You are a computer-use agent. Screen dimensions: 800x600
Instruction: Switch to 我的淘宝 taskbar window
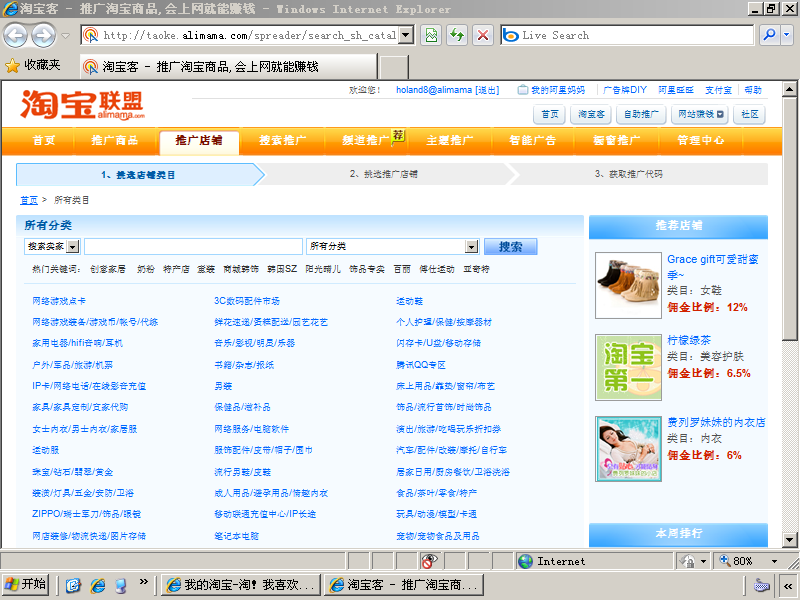point(241,585)
